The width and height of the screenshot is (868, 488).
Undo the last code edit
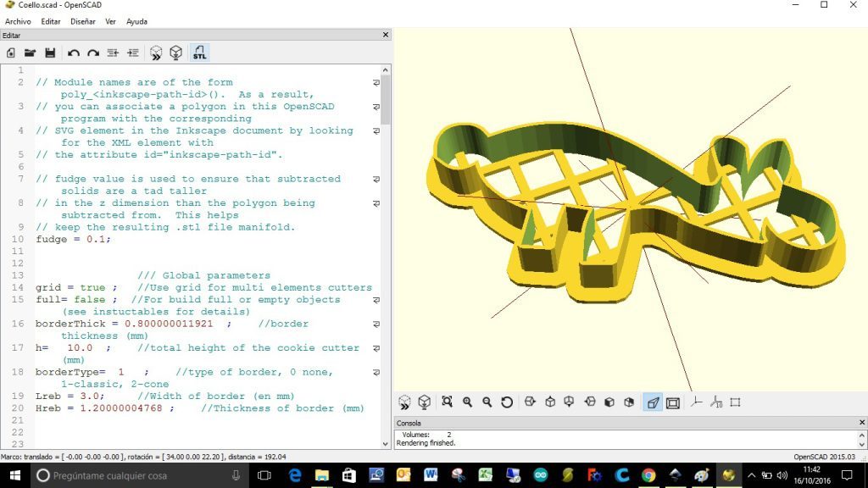(73, 53)
